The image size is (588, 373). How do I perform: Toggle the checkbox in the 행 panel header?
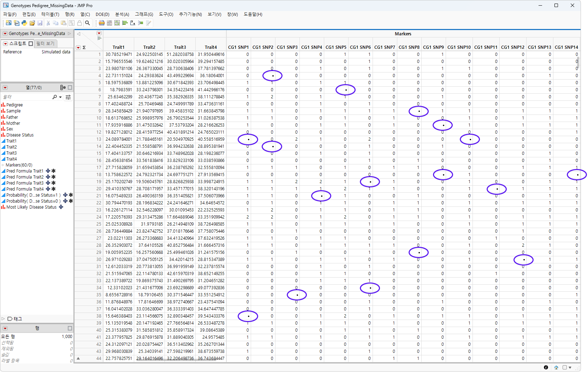pyautogui.click(x=70, y=328)
